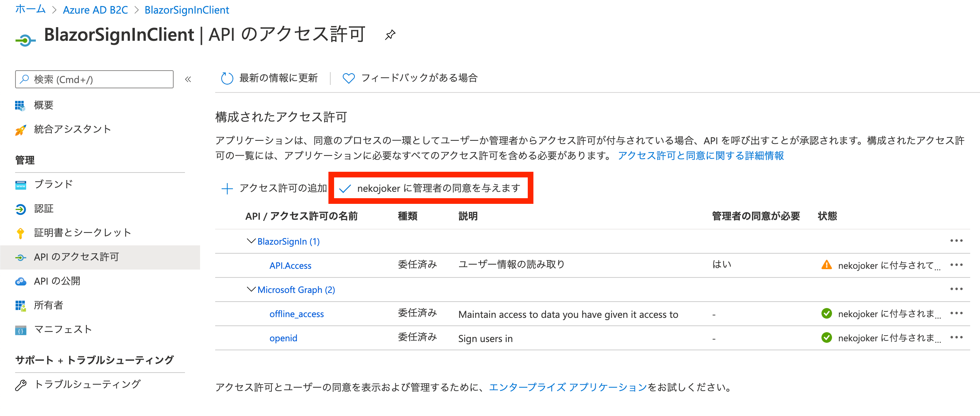Open 証明書とシークレット menu item
Screen dimensions: 980x416
(x=83, y=233)
